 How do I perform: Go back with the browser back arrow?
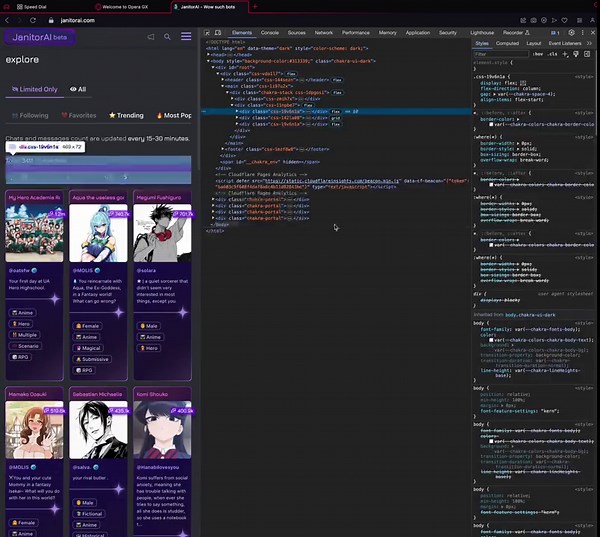(x=7, y=20)
